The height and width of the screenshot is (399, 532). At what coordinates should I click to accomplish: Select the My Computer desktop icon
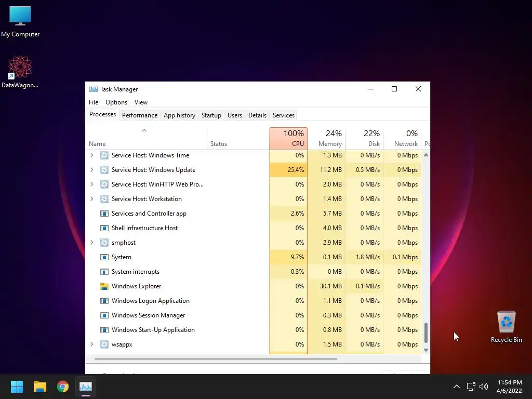click(x=20, y=22)
